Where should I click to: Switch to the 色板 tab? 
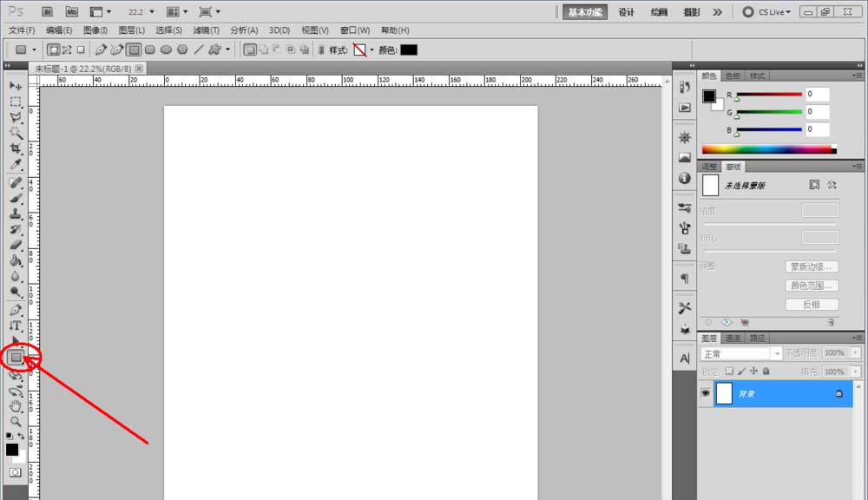(x=733, y=76)
